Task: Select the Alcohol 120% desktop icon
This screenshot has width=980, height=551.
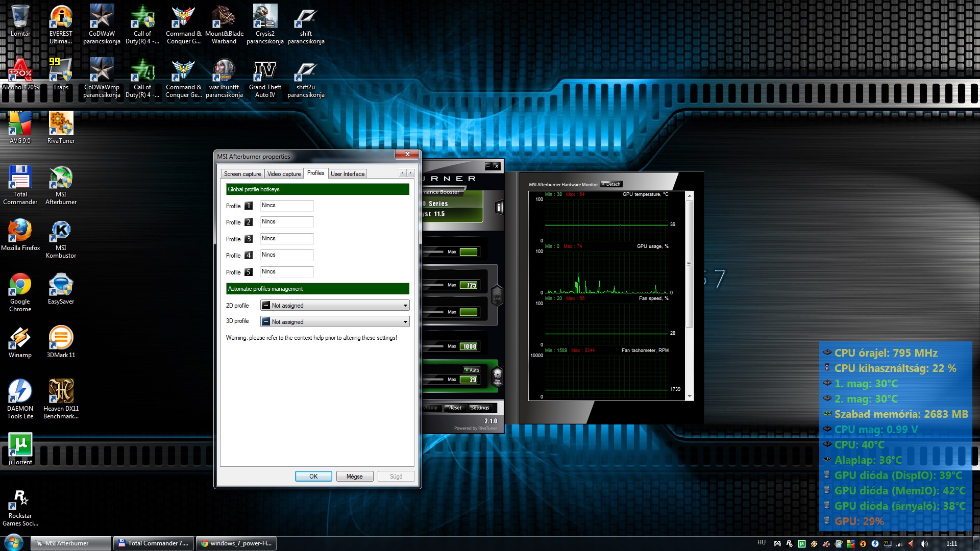Action: (20, 74)
